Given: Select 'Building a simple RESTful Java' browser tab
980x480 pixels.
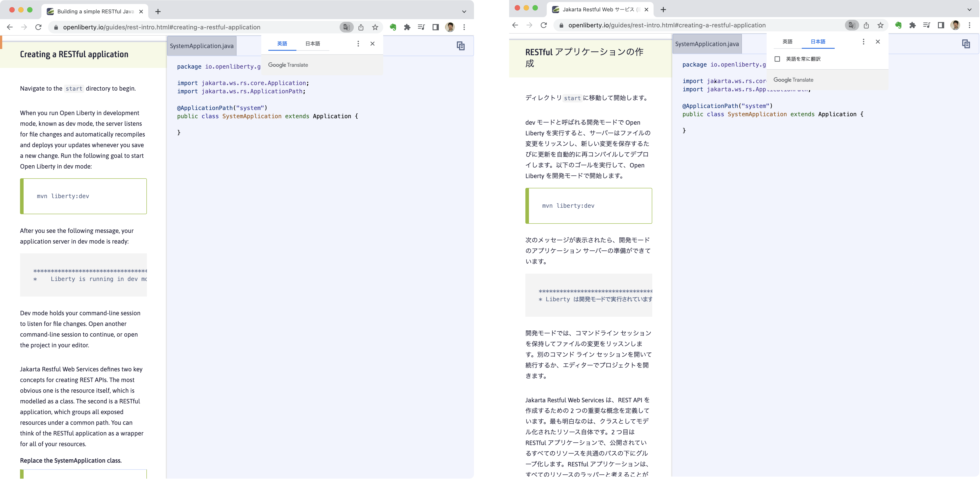Looking at the screenshot, I should 95,11.
